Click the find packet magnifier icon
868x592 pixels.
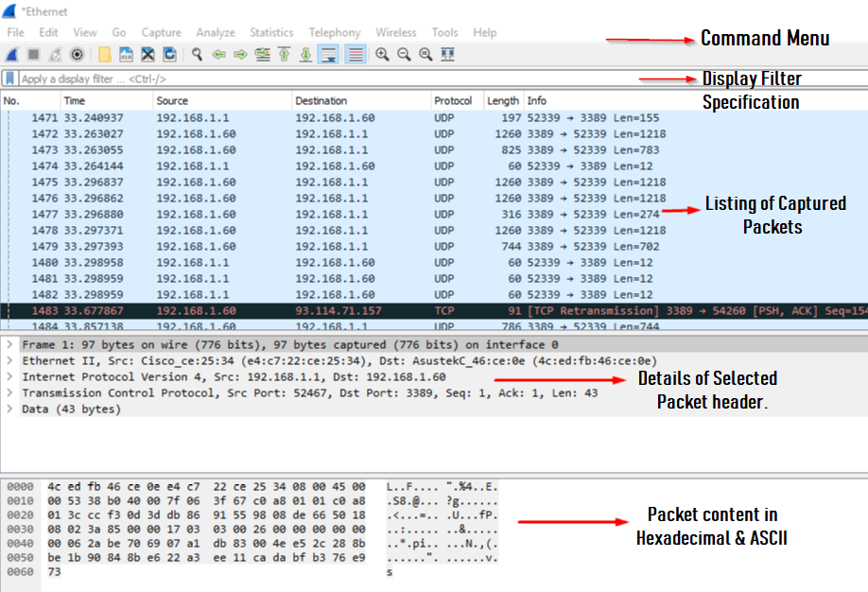tap(197, 55)
